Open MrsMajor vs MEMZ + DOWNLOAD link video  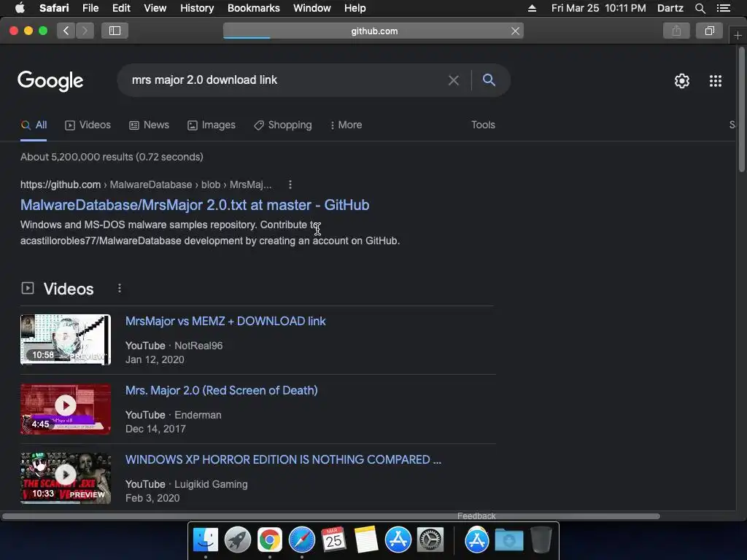225,321
